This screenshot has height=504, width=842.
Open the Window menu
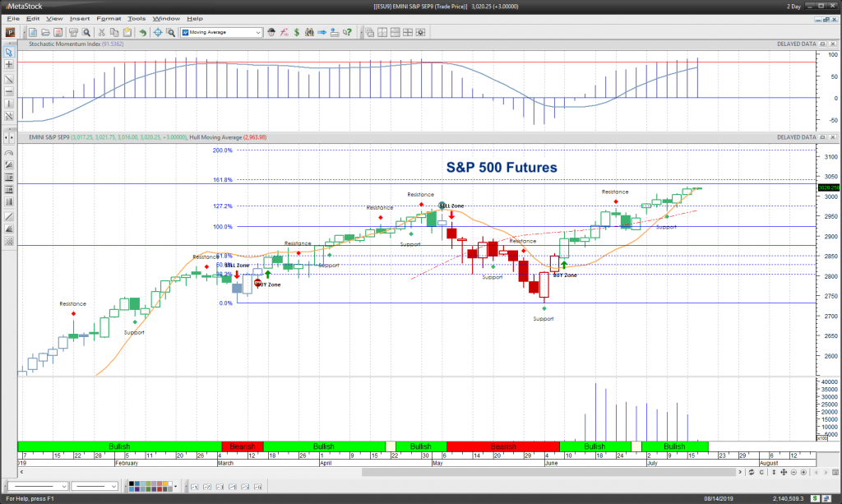tap(166, 18)
